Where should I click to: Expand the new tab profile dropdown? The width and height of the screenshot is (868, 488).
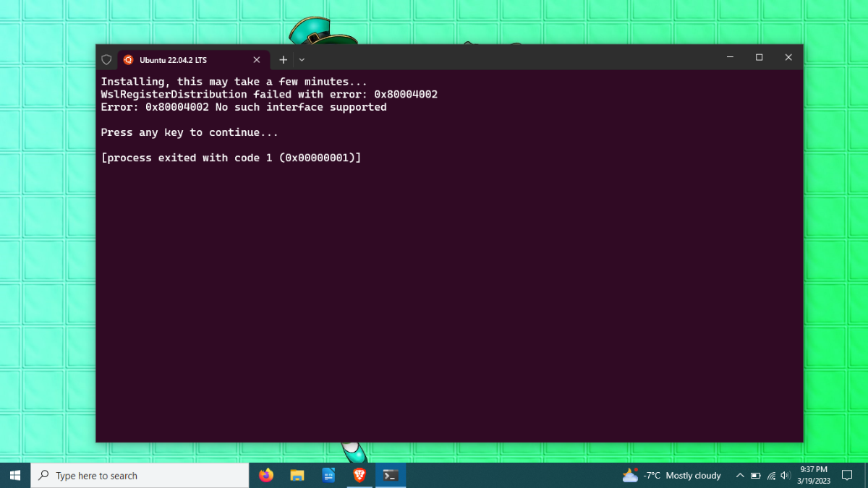(302, 60)
